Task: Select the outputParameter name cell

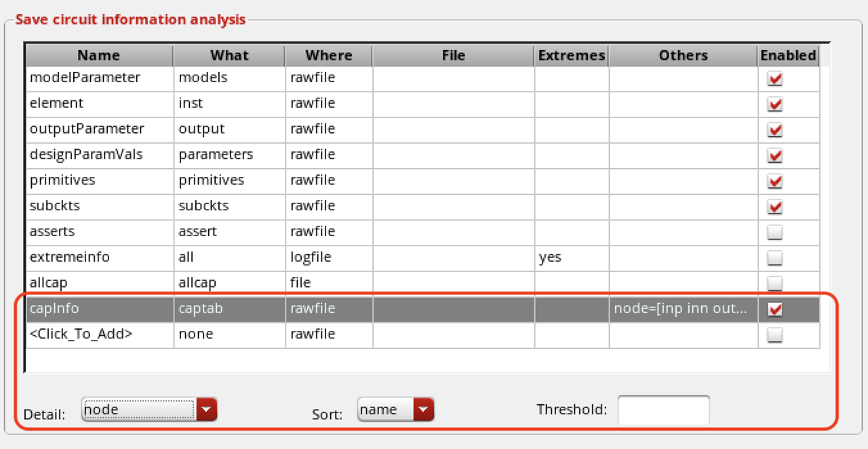Action: [x=100, y=130]
